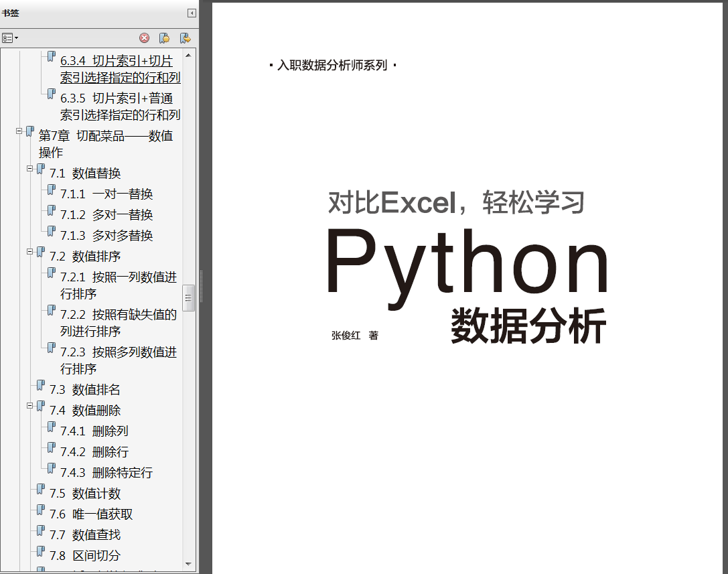Viewport: 728px width, 574px height.
Task: Click the new bookmark icon
Action: [x=164, y=38]
